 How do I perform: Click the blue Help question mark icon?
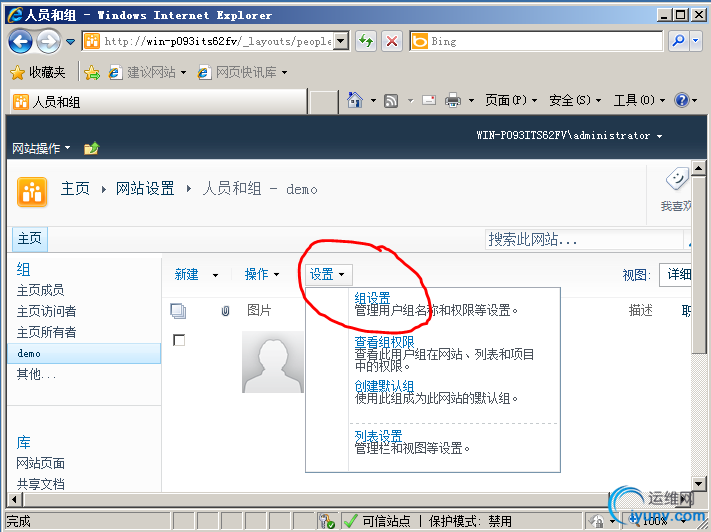(682, 100)
